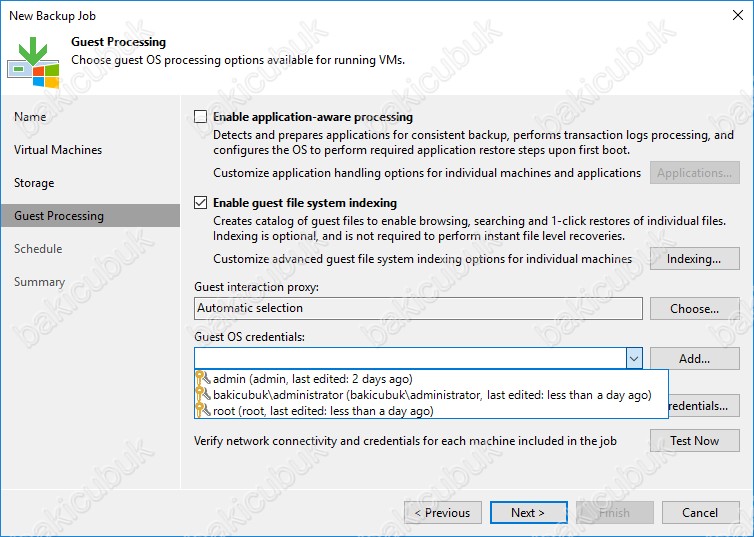Image resolution: width=754 pixels, height=537 pixels.
Task: Click the Guest OS credentials combo field
Action: [x=410, y=359]
